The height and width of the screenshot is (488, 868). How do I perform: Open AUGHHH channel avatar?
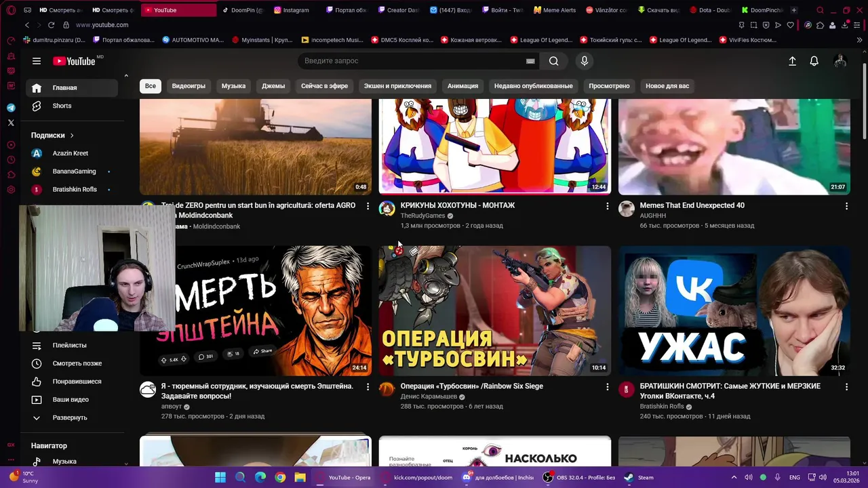(x=626, y=208)
